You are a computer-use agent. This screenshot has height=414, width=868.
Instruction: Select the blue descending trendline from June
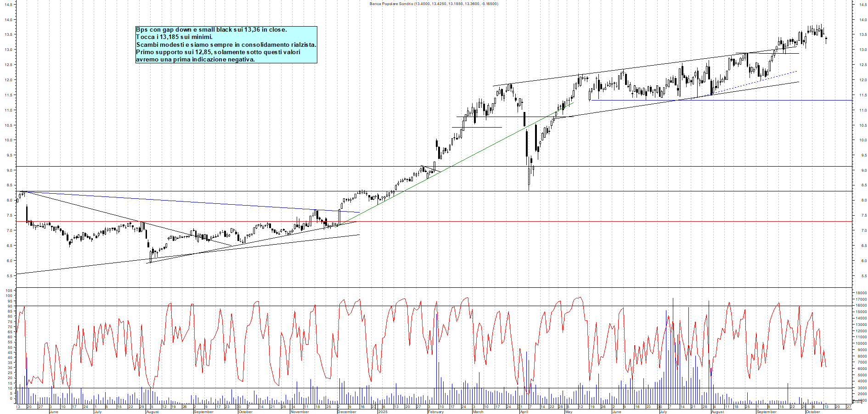point(184,201)
